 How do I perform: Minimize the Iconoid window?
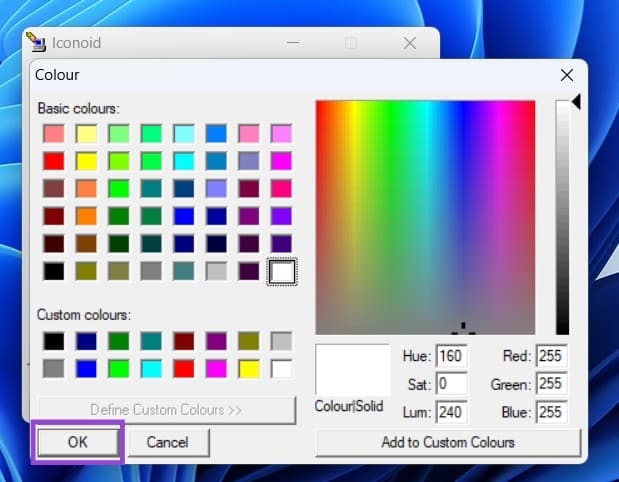tap(293, 43)
